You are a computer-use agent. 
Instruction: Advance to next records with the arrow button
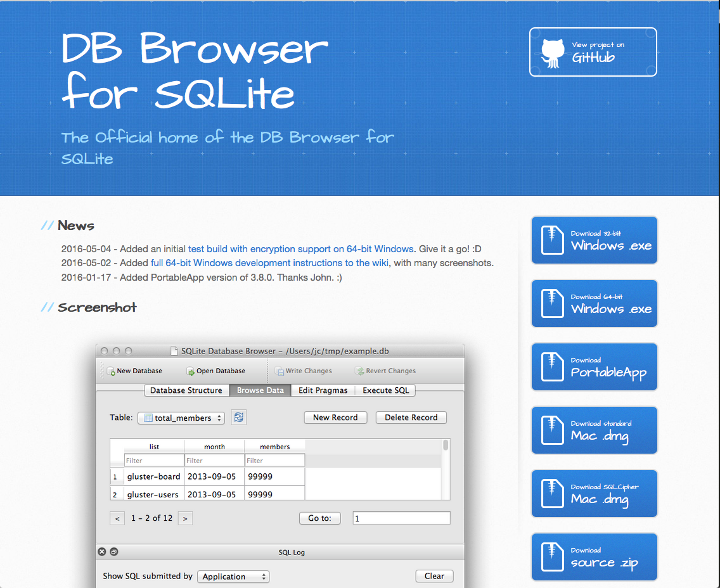[x=185, y=518]
